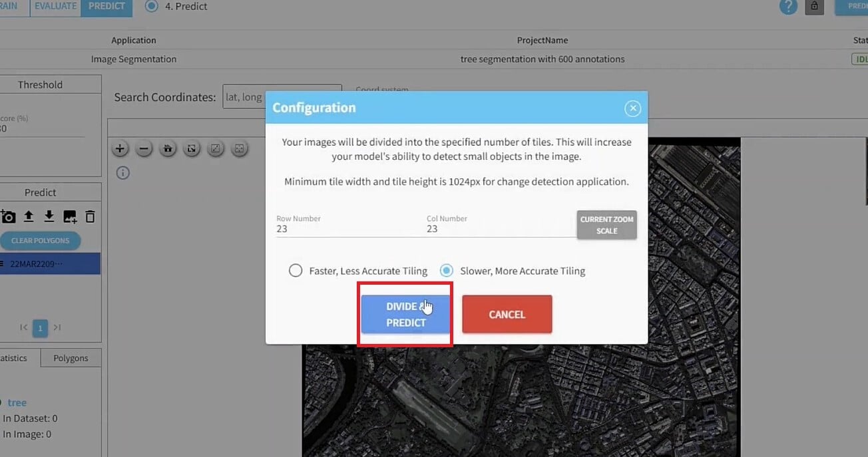Click the upload arrow icon
868x457 pixels.
tap(29, 217)
